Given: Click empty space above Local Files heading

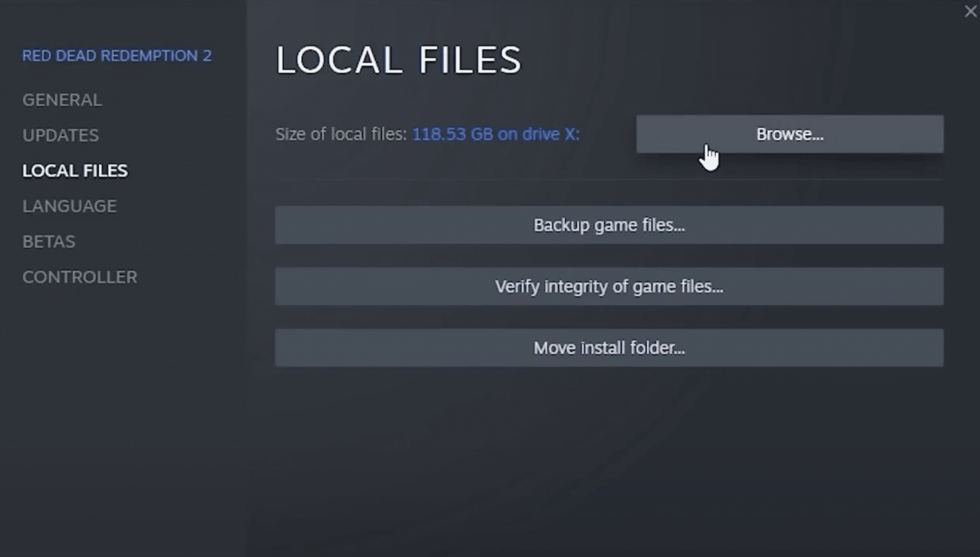Looking at the screenshot, I should 574,19.
